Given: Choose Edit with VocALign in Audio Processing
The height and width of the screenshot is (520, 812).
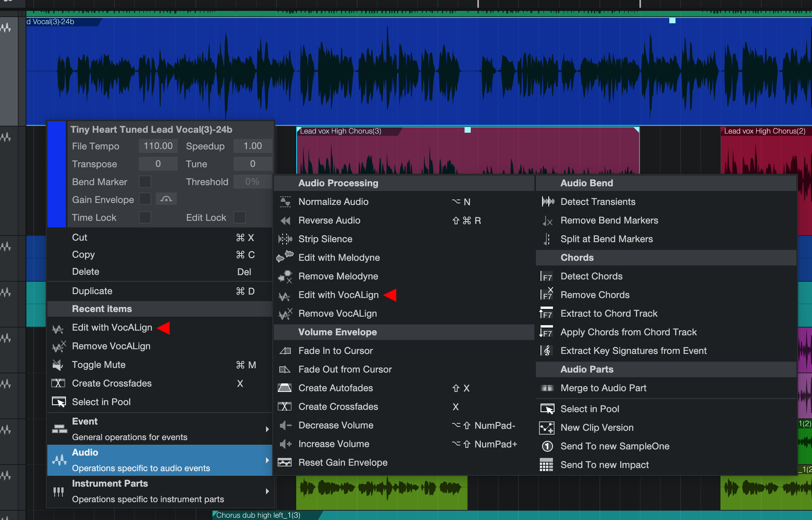Looking at the screenshot, I should pos(338,295).
